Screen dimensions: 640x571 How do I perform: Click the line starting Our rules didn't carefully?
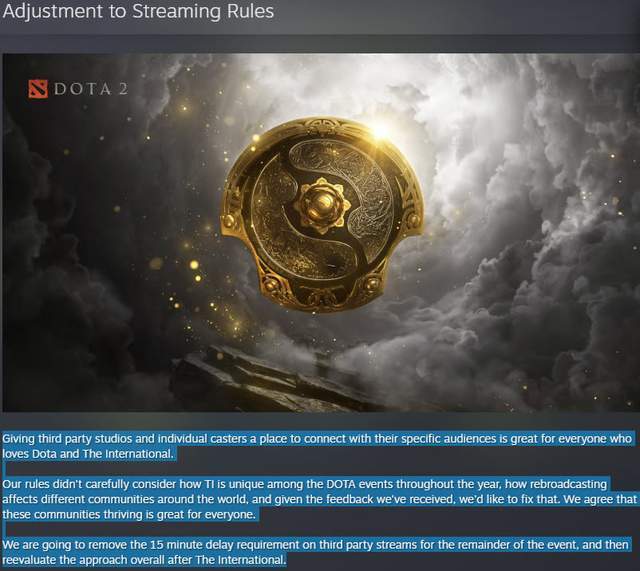point(304,484)
